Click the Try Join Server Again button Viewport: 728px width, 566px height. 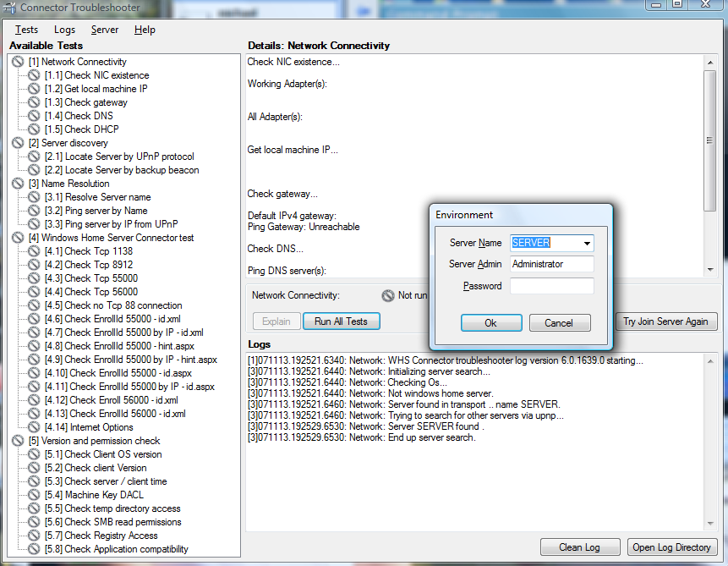665,321
